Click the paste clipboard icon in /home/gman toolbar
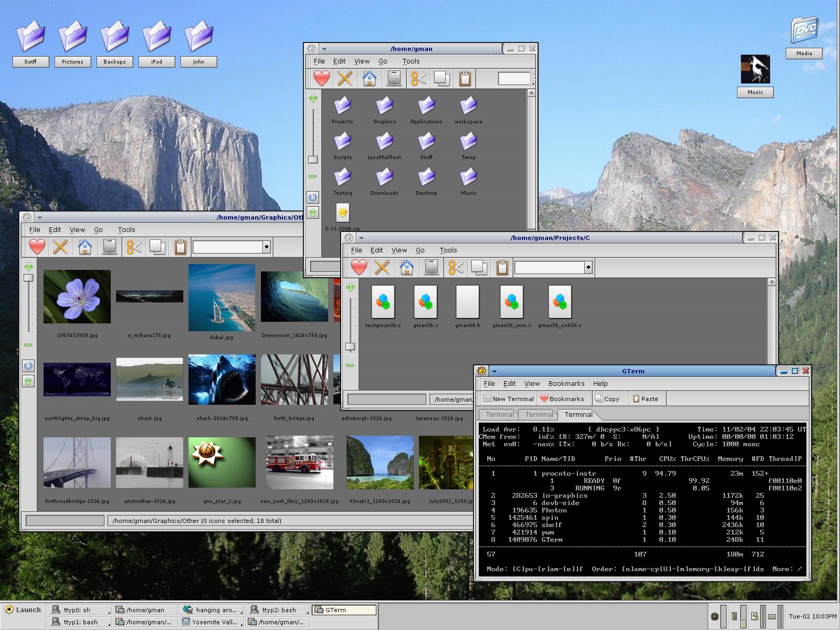Screen dimensions: 840x630 pos(465,79)
